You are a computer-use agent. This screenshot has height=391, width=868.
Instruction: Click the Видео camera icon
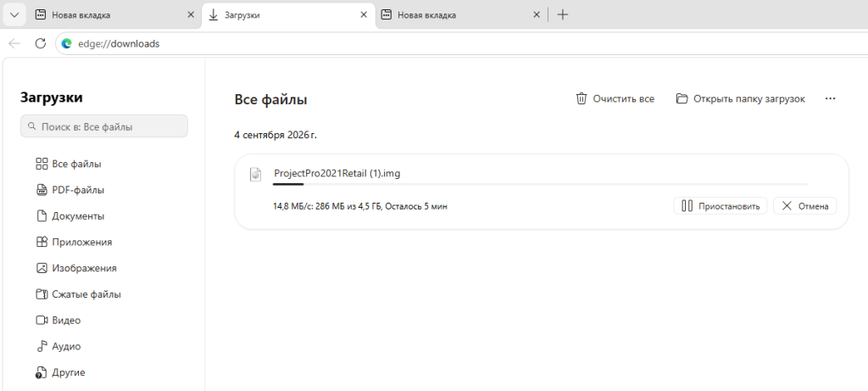point(42,320)
